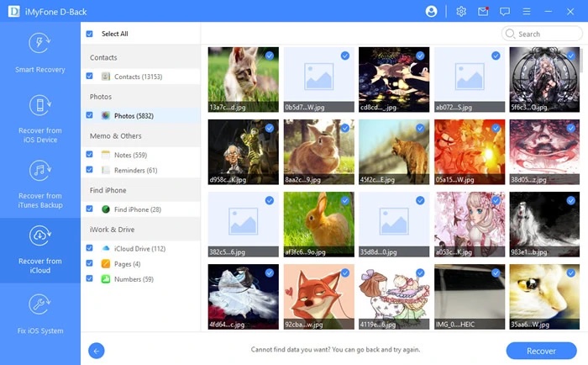Open thumbnail 35aa6...W.jpg
Viewport: 588px width, 365px height.
pyautogui.click(x=544, y=297)
